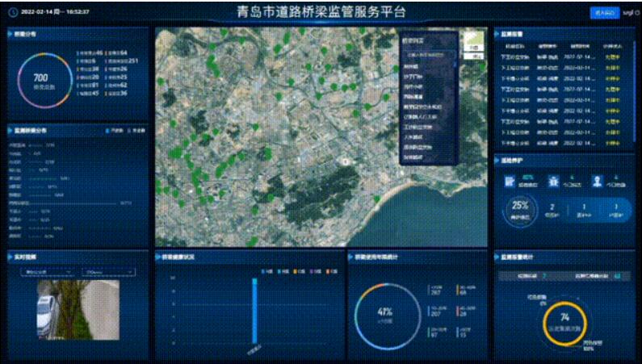642x364 pixels.
Task: Select the last bridge in the list panel
Action: [413, 157]
